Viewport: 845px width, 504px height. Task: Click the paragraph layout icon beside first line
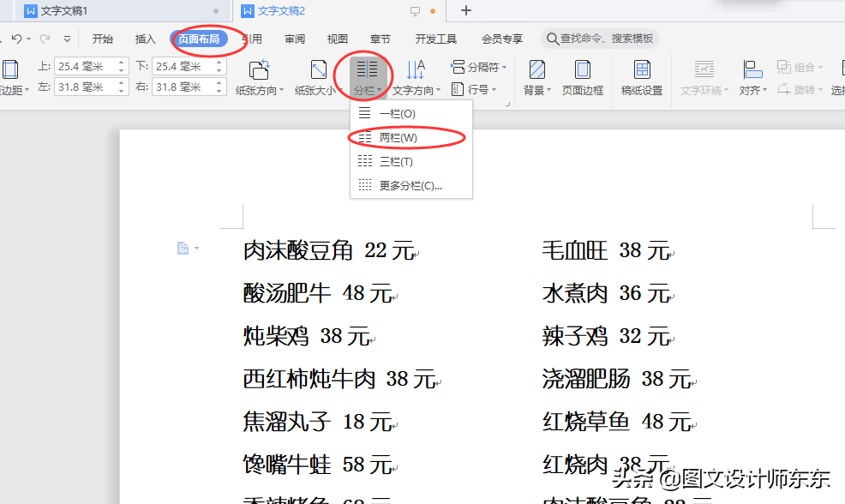pyautogui.click(x=183, y=248)
